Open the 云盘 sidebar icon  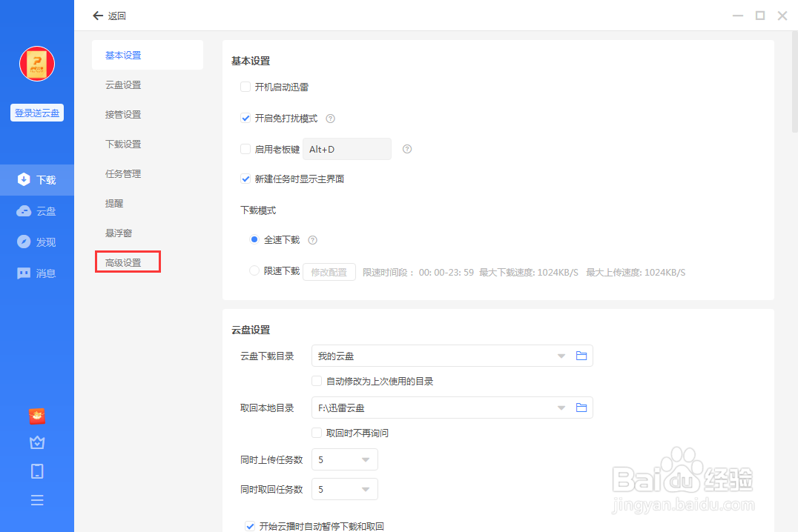(37, 210)
